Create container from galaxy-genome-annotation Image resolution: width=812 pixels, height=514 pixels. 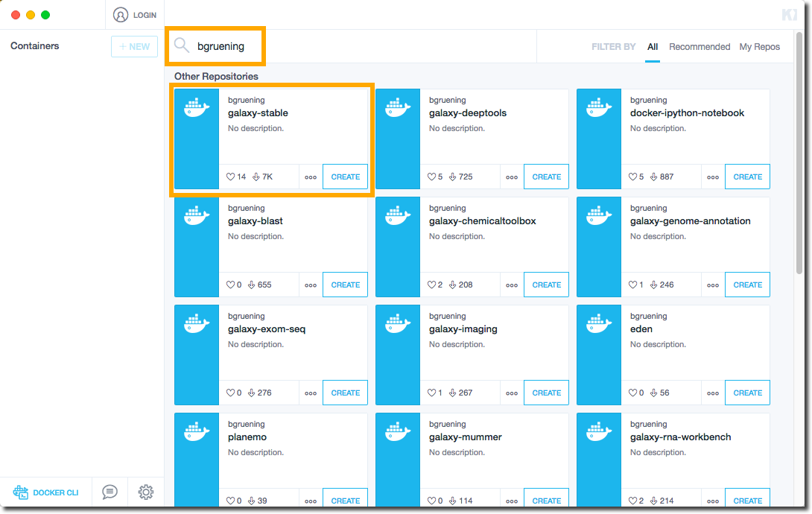(748, 285)
